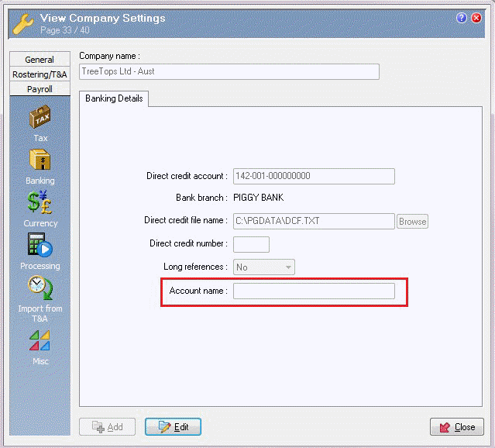495x448 pixels.
Task: Click the Browse button
Action: 412,222
